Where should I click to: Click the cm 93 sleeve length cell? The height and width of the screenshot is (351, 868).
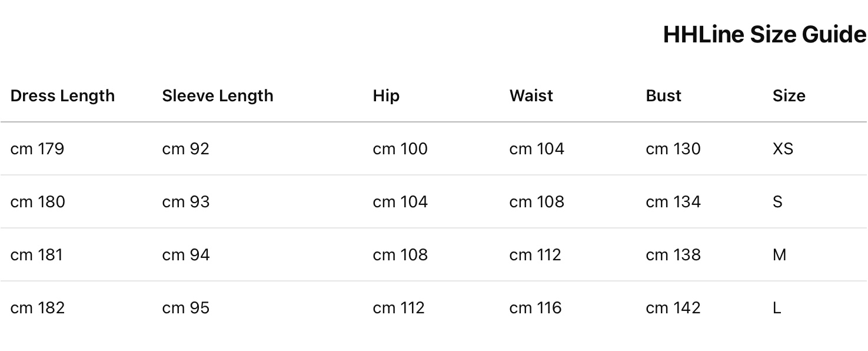185,202
